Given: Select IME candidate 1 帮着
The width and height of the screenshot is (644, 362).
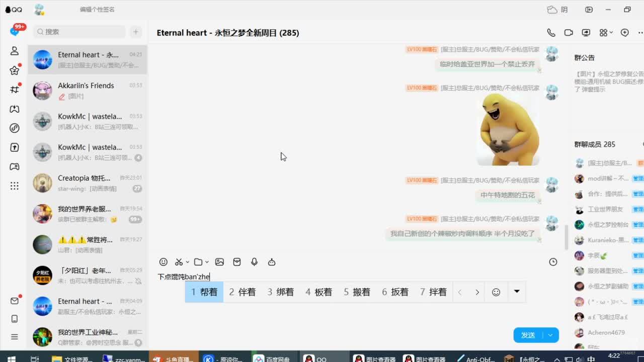Looking at the screenshot, I should tap(204, 292).
